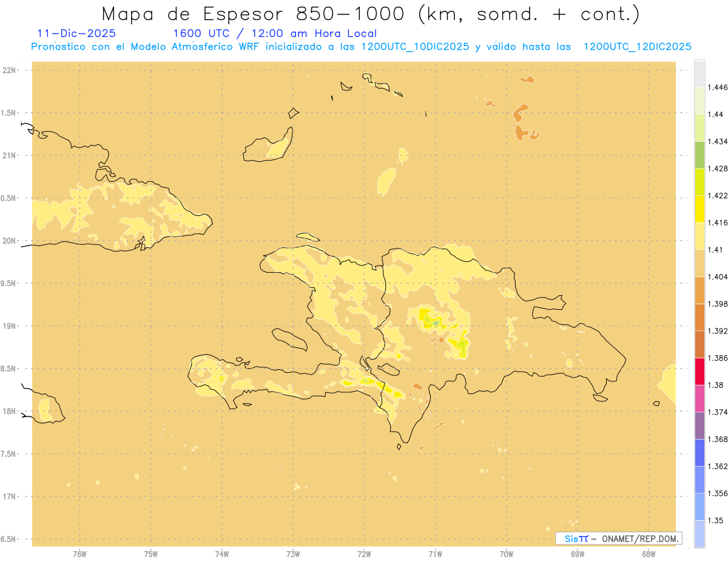The width and height of the screenshot is (728, 562).
Task: Click the '18N' latitude label
Action: coord(9,412)
